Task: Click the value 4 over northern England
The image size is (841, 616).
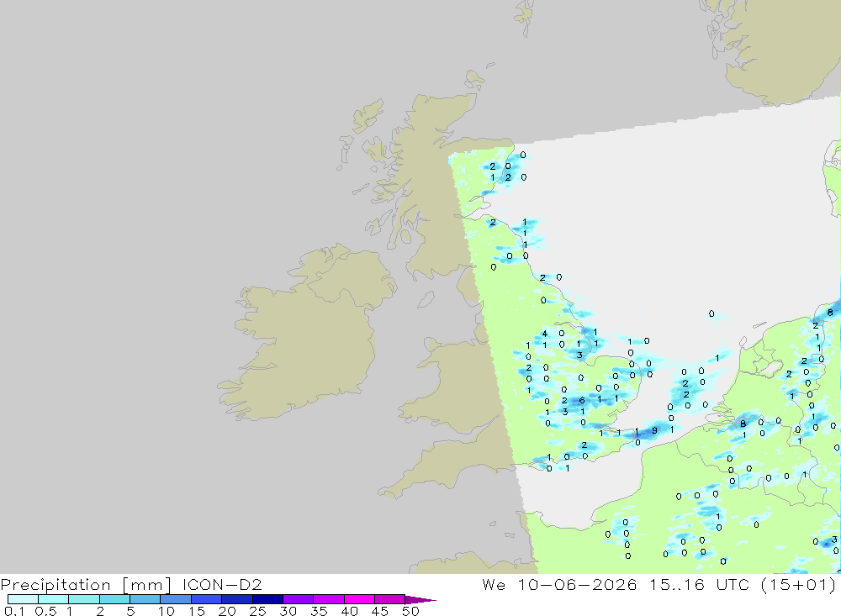Action: pos(544,334)
